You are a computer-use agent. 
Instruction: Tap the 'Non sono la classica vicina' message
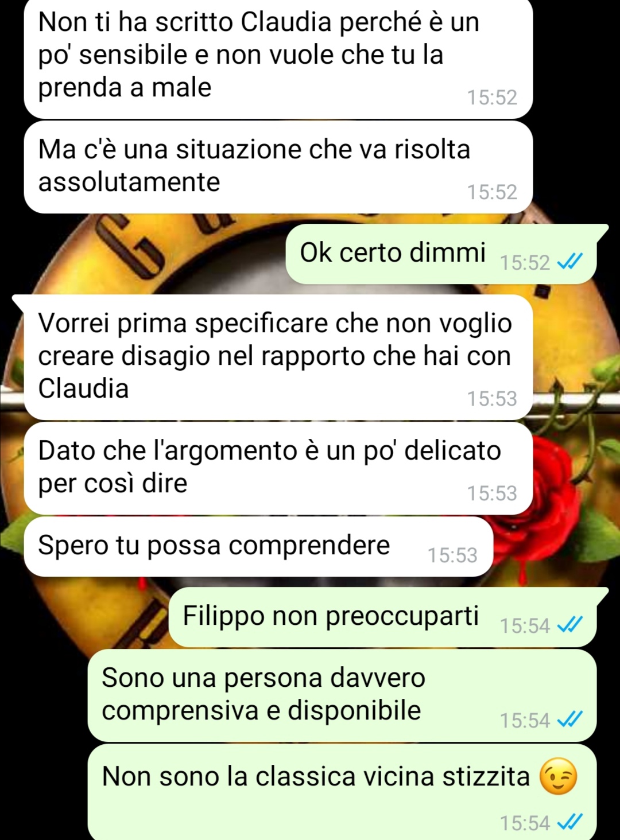point(342,792)
